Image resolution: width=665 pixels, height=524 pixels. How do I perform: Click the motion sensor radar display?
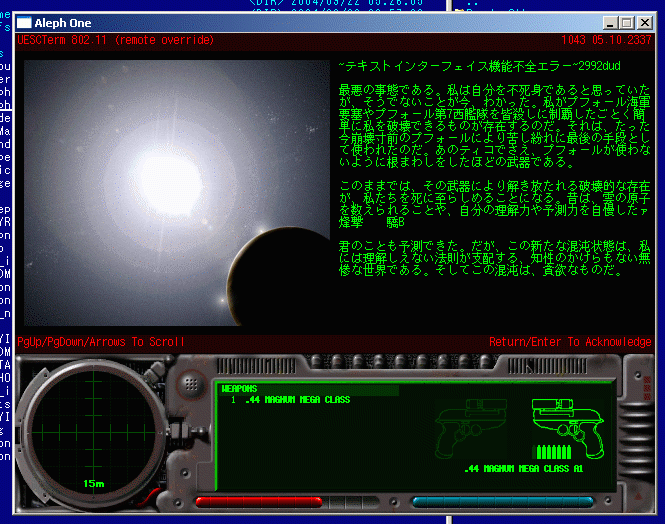pos(93,432)
